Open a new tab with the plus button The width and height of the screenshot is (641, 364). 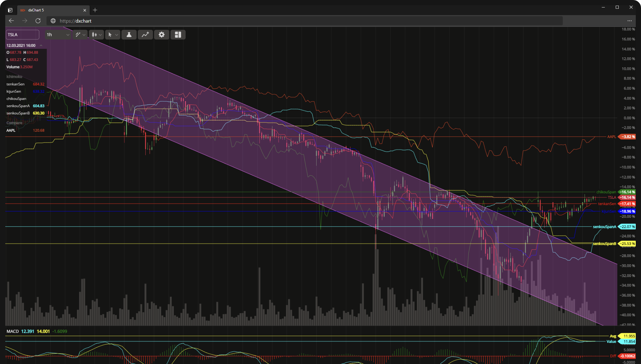[95, 10]
